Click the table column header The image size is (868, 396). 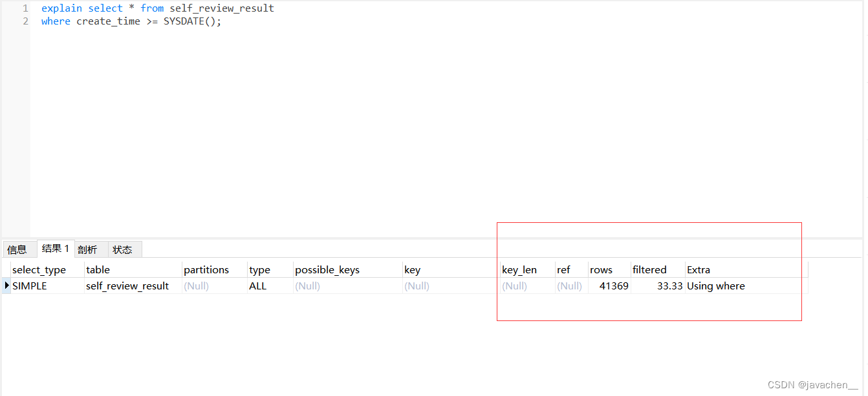point(98,269)
